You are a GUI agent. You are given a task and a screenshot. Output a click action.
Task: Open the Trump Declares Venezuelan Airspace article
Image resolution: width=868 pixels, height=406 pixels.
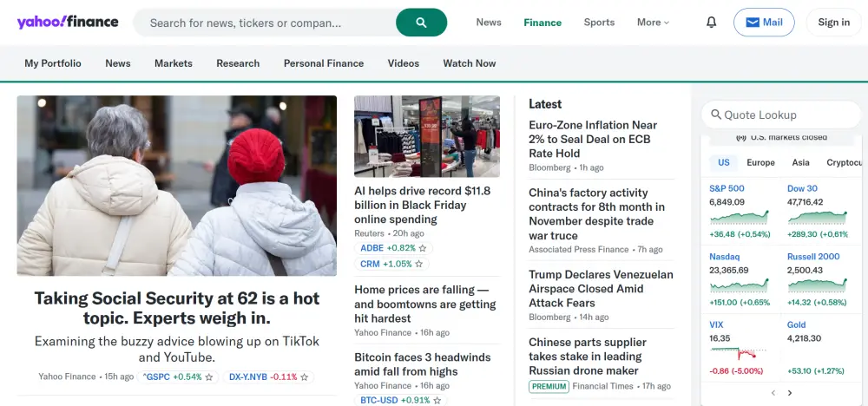coord(601,289)
